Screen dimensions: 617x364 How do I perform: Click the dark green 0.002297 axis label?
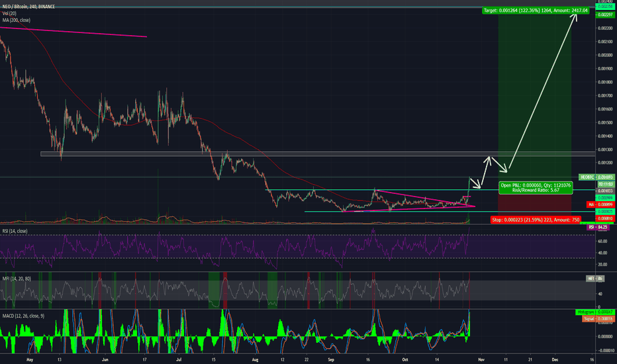click(606, 15)
